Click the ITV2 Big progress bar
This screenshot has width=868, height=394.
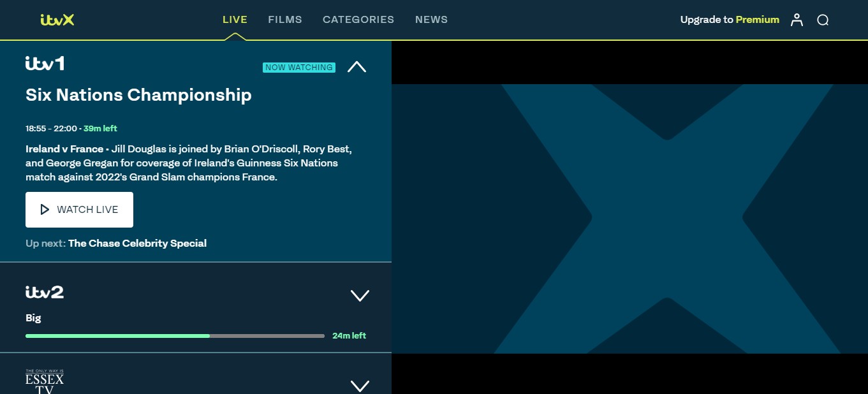pyautogui.click(x=175, y=336)
